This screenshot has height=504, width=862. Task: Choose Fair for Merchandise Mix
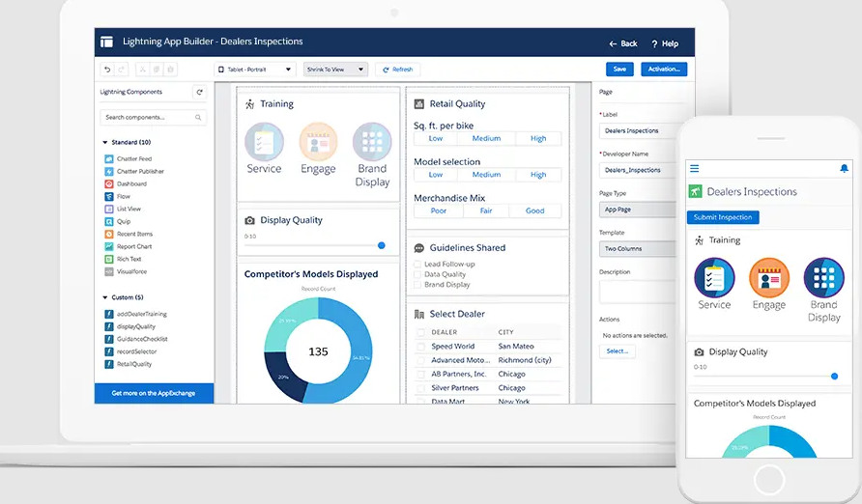pyautogui.click(x=486, y=210)
